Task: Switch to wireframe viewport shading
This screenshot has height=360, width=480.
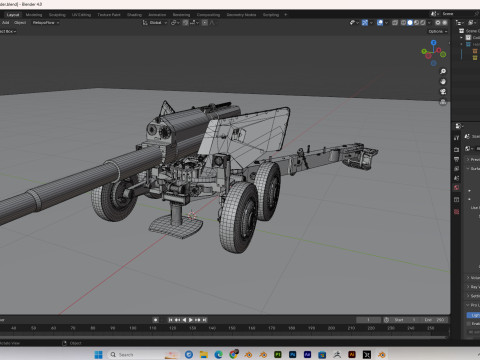Action: point(403,23)
